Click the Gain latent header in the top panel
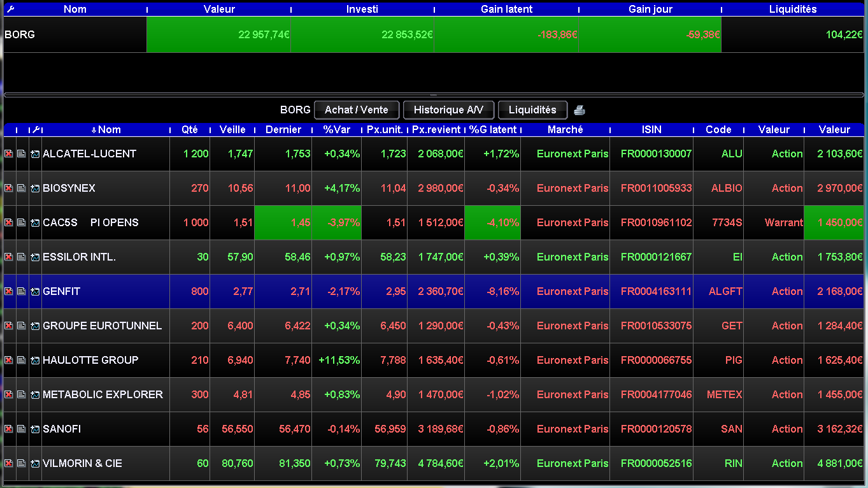 coord(506,9)
